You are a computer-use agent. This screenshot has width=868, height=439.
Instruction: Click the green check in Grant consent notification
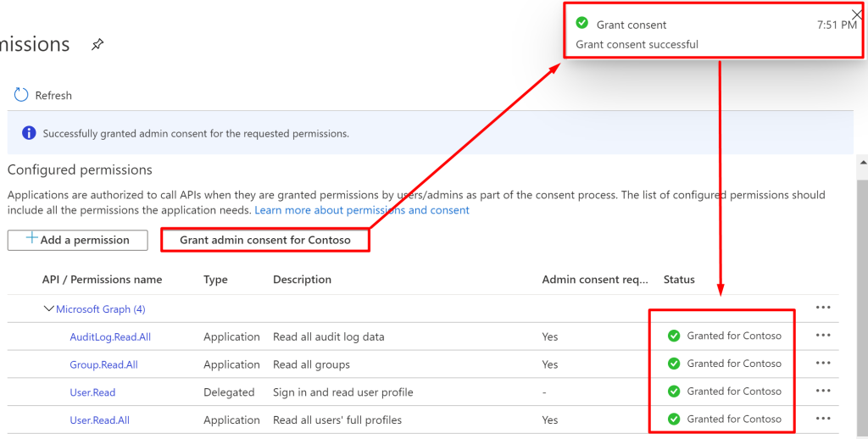coord(581,23)
